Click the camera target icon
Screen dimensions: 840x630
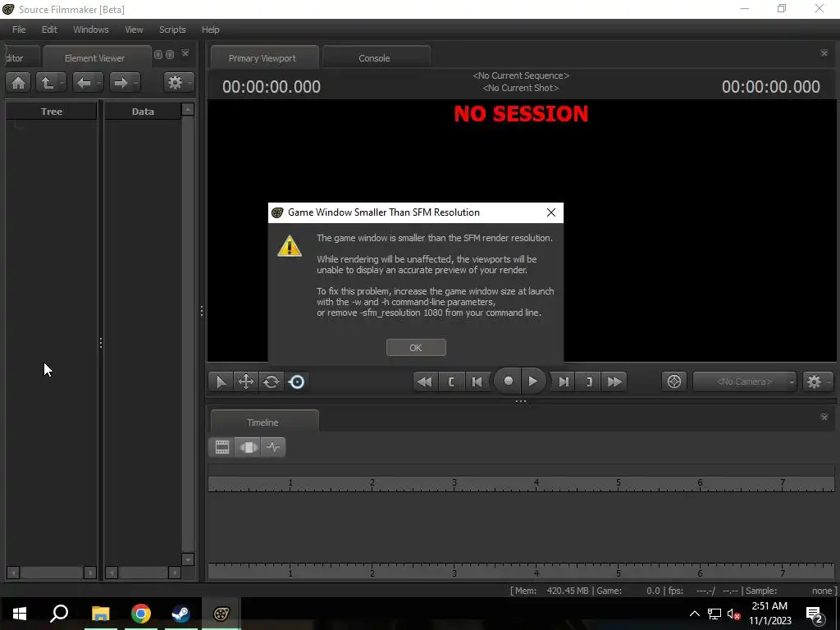click(x=674, y=382)
